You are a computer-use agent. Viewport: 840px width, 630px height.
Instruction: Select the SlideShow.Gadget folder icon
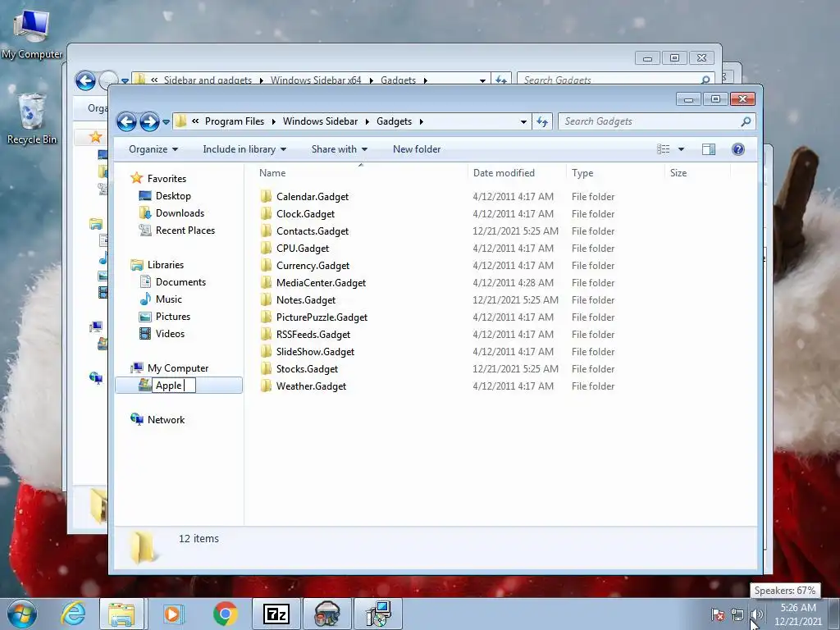point(267,351)
